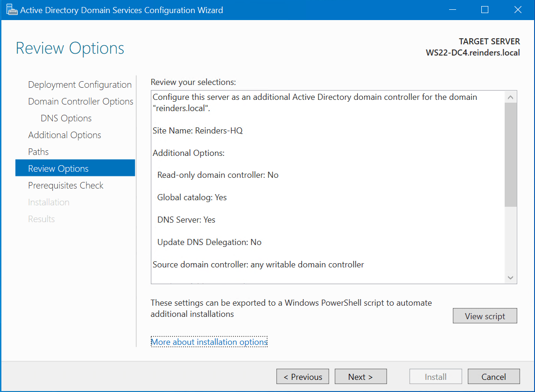Select the Deployment Configuration step

(79, 84)
